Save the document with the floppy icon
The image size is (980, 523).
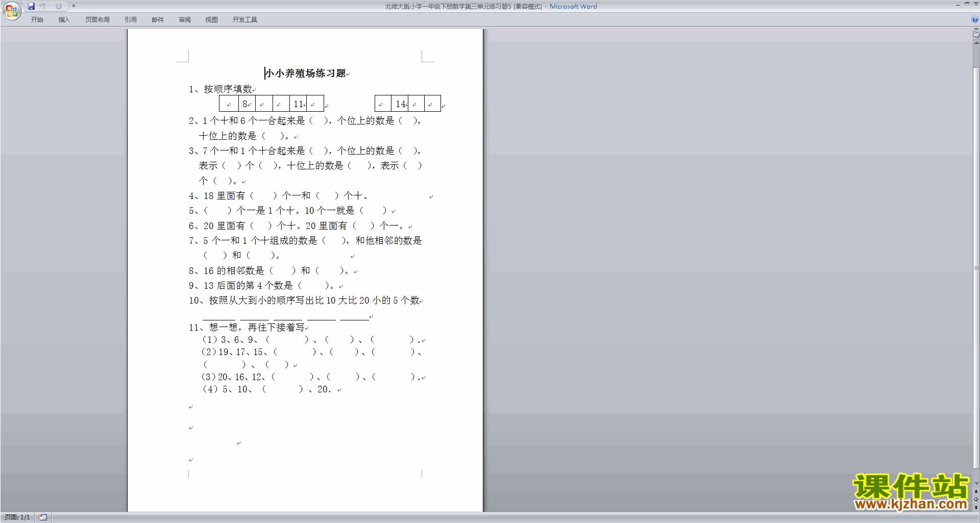tap(31, 6)
